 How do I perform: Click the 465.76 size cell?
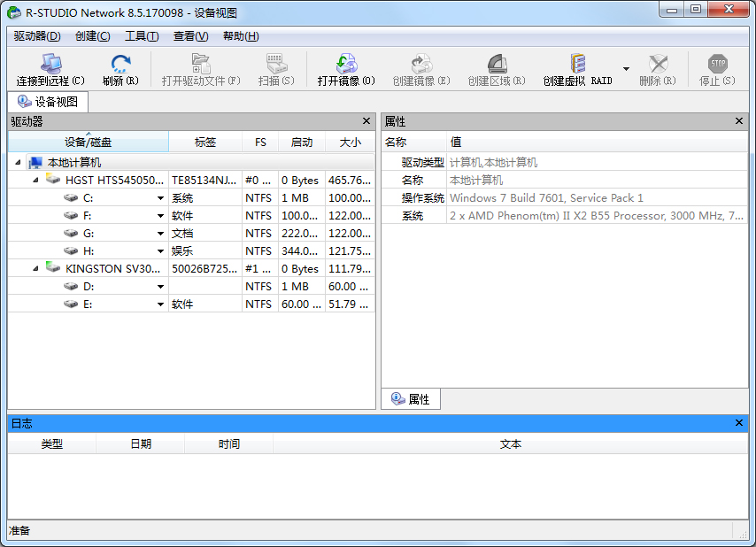[350, 181]
